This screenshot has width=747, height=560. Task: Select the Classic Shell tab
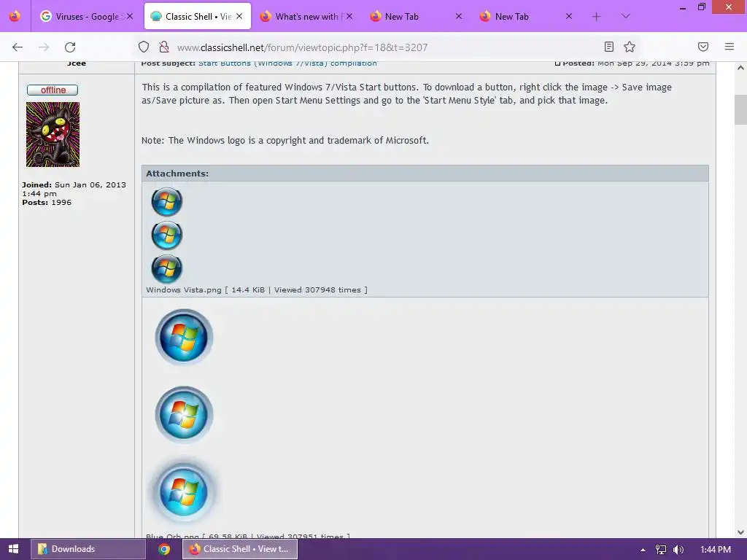[x=198, y=16]
